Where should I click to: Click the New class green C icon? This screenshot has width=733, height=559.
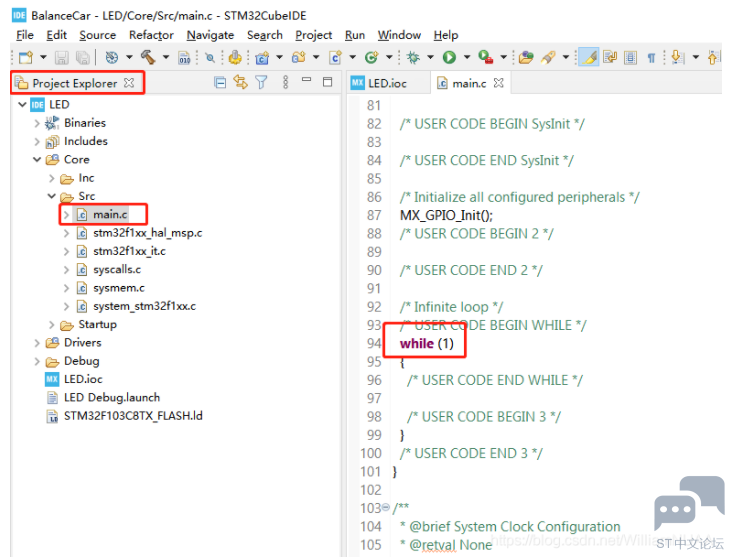click(371, 57)
